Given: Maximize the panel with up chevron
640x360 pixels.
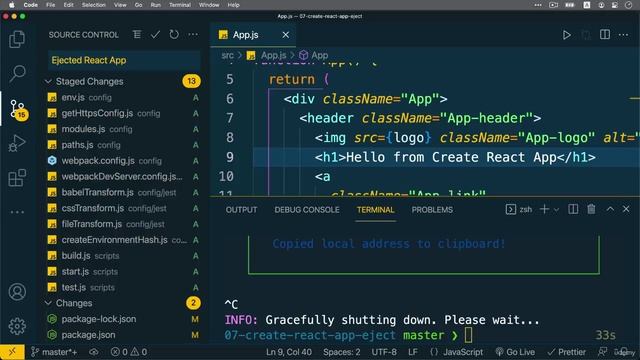Looking at the screenshot, I should point(610,209).
